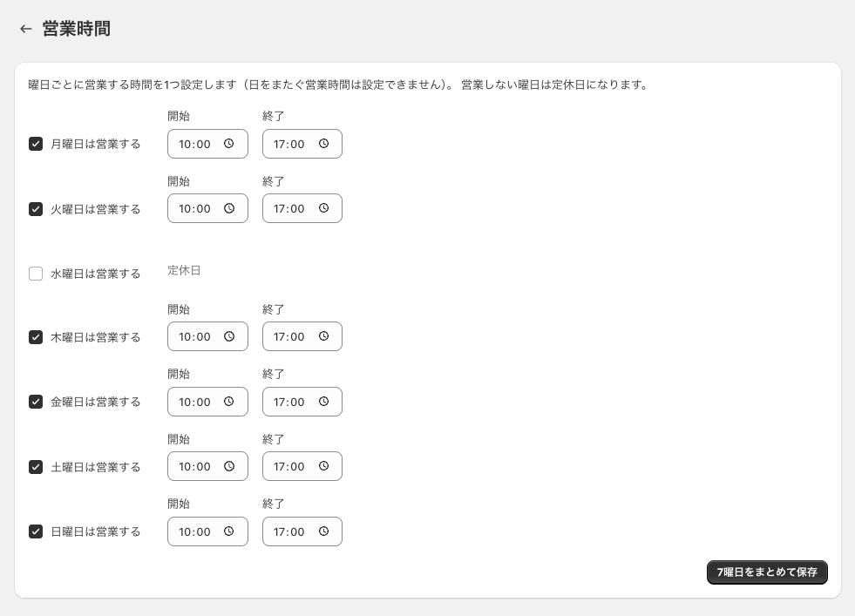Edit Friday end time 17:00 field

(302, 402)
